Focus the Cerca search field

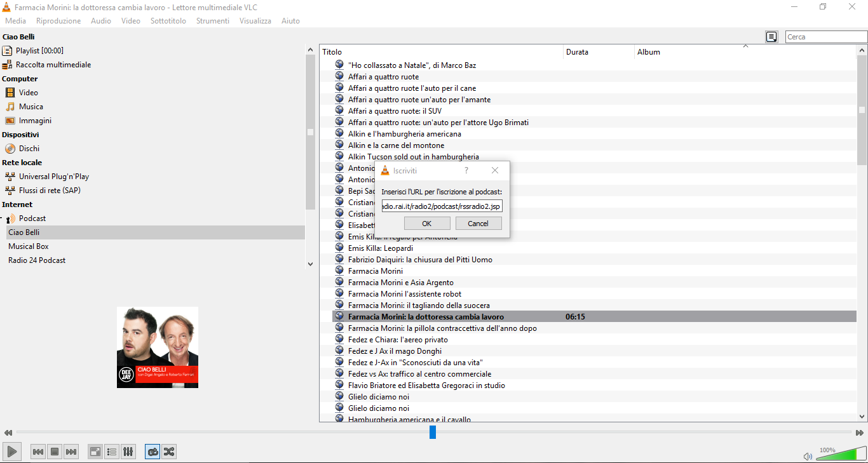[x=826, y=37]
